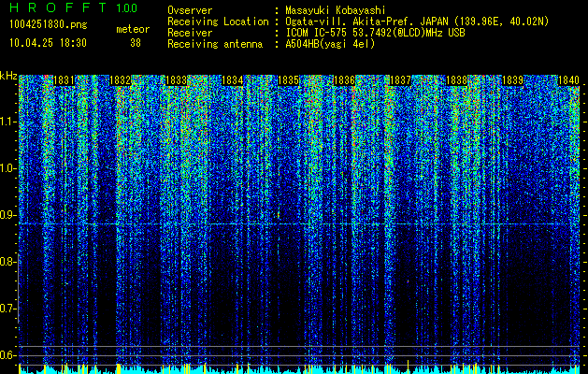Viewport: 588px width, 374px height.
Task: Click the 1832 time marker
Action: pyautogui.click(x=120, y=80)
